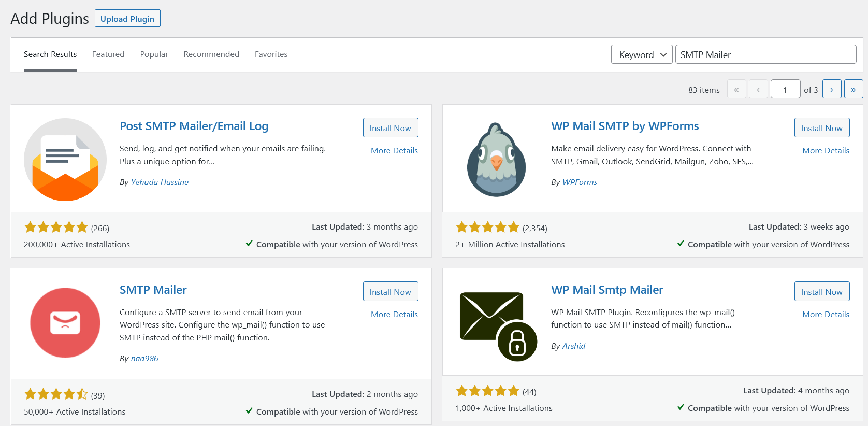Switch to the Recommended tab
Viewport: 868px width, 426px height.
pyautogui.click(x=211, y=54)
